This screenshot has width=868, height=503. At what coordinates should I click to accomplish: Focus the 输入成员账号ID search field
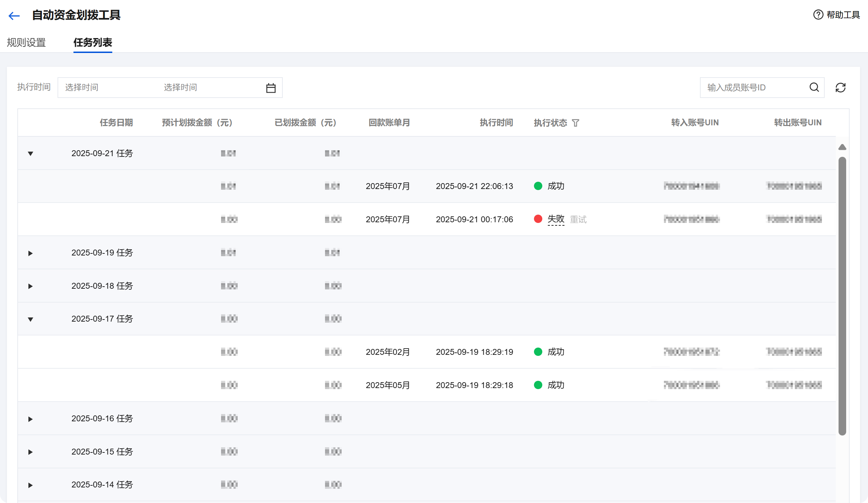(x=754, y=88)
